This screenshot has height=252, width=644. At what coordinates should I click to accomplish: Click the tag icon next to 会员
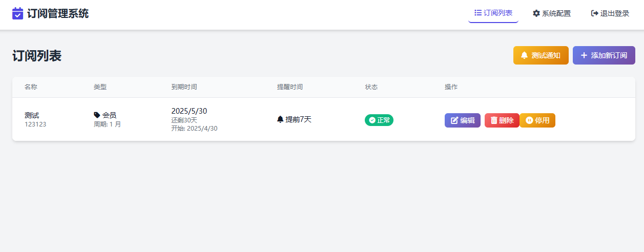click(97, 115)
